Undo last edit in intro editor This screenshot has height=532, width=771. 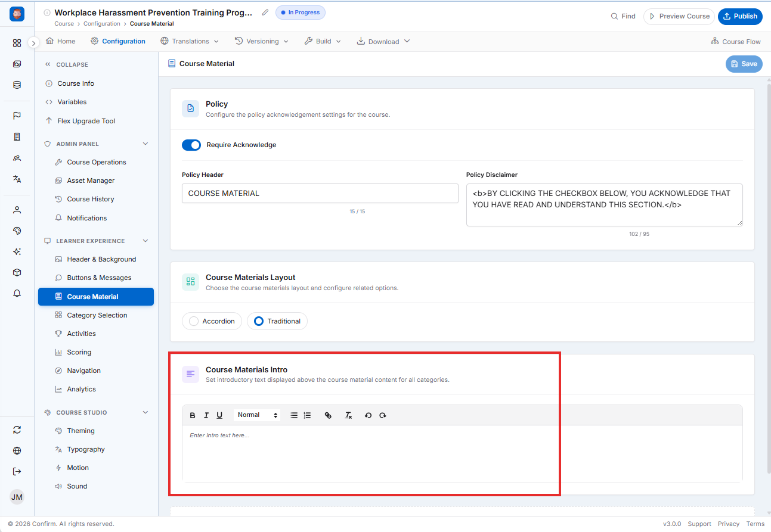click(368, 415)
